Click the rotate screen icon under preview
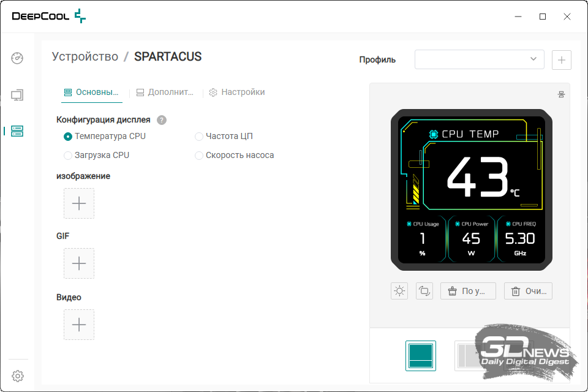588x392 pixels. pos(424,291)
